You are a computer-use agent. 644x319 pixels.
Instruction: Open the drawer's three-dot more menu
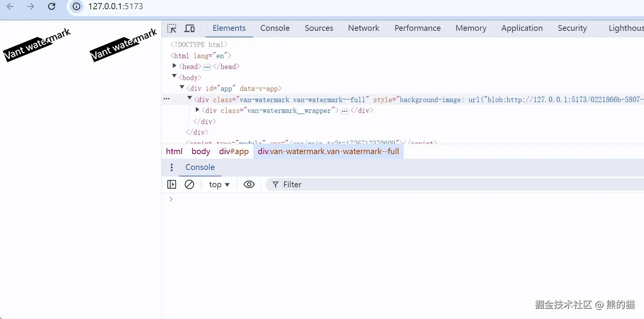coord(172,167)
